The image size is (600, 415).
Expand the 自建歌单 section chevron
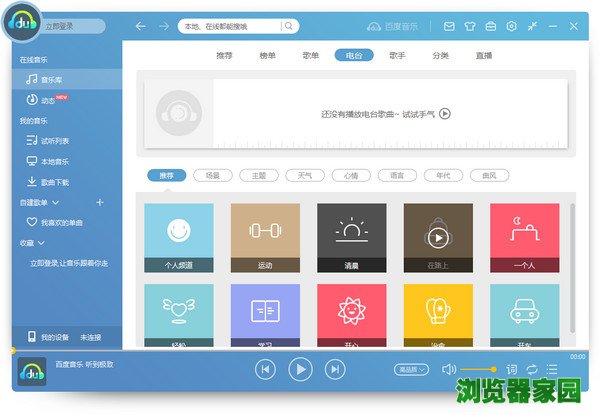[66, 202]
